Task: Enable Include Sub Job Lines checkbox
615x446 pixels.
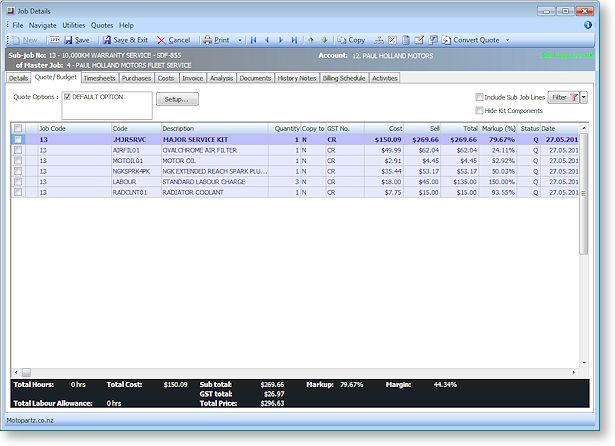Action: tap(479, 97)
